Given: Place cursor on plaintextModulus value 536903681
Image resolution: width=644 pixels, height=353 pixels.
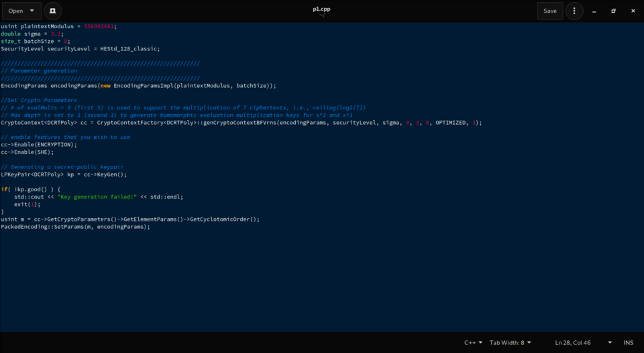Looking at the screenshot, I should (99, 26).
